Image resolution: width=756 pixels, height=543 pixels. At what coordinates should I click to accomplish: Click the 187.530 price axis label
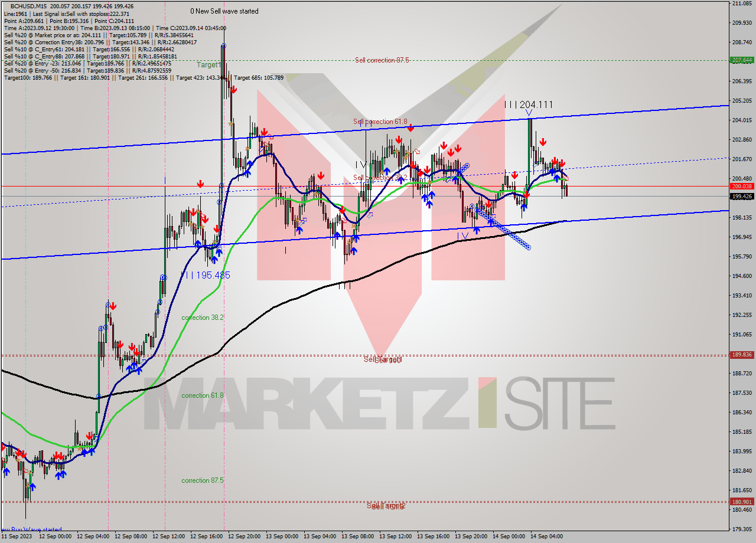click(x=742, y=393)
